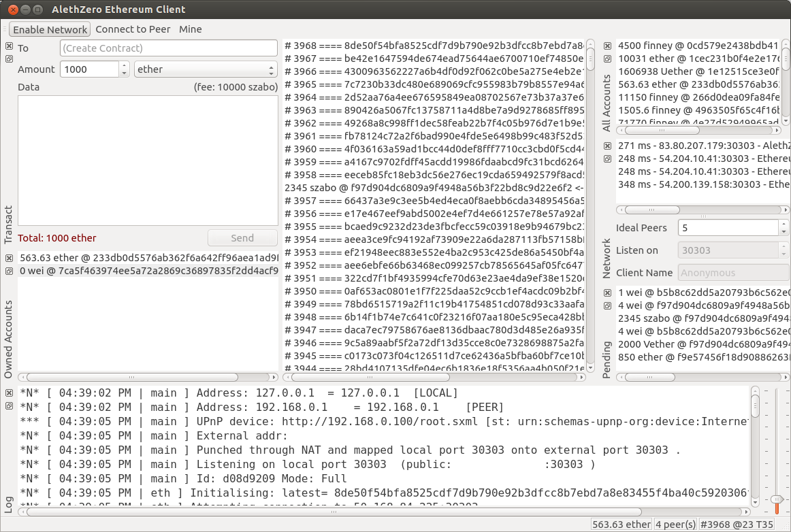Close the Owned Accounts dock panel

[9, 259]
